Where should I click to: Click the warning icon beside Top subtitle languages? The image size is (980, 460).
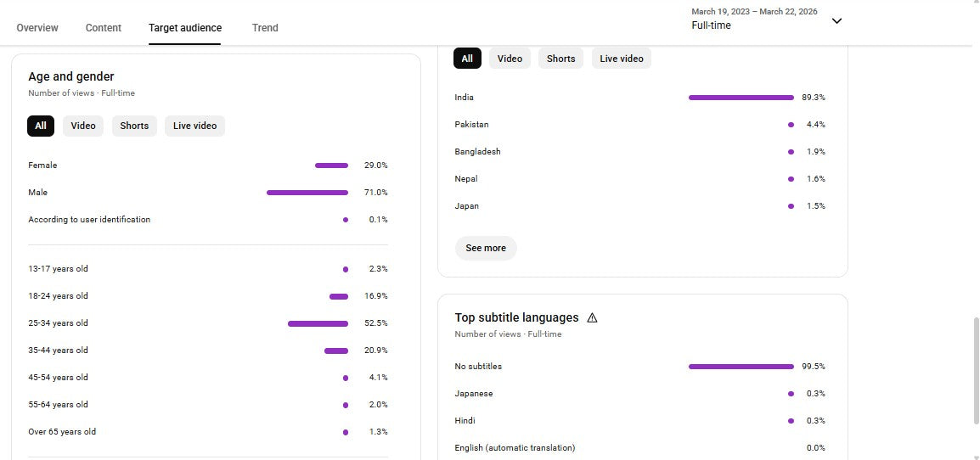[x=593, y=317]
